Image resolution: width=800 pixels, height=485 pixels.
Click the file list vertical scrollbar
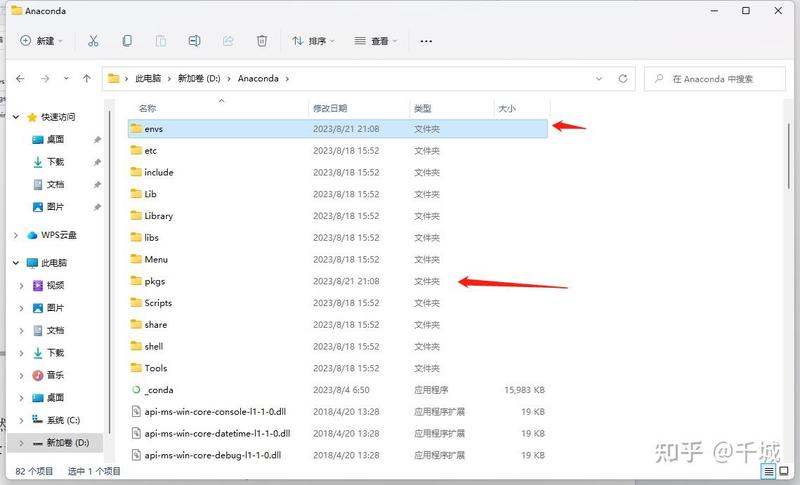point(790,156)
